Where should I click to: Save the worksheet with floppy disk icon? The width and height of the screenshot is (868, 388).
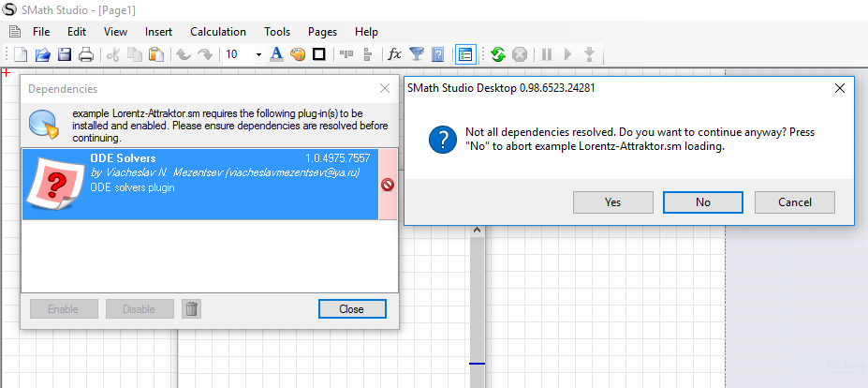pyautogui.click(x=65, y=54)
